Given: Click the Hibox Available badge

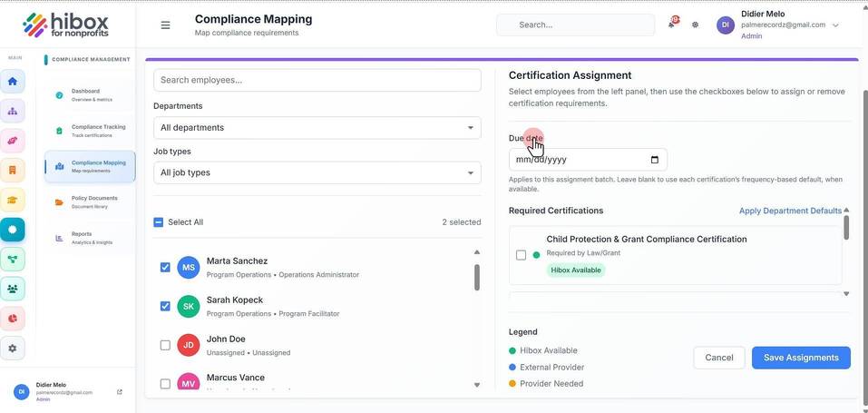Looking at the screenshot, I should point(576,270).
